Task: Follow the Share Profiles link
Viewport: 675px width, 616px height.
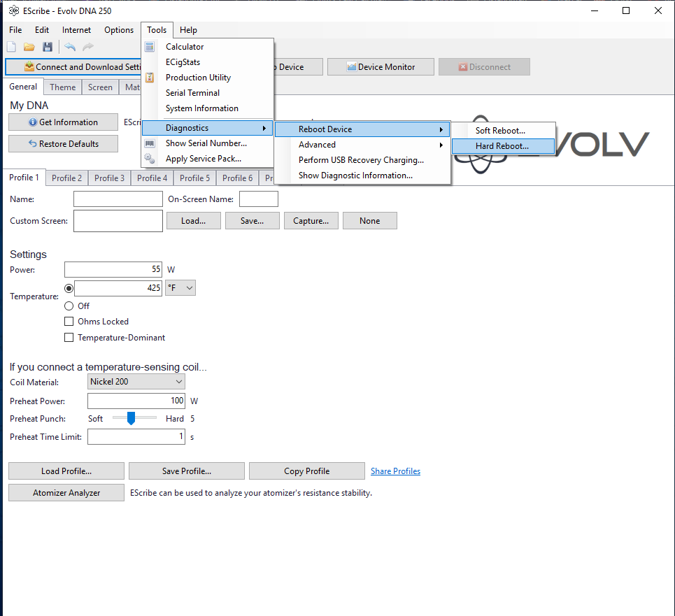Action: 395,471
